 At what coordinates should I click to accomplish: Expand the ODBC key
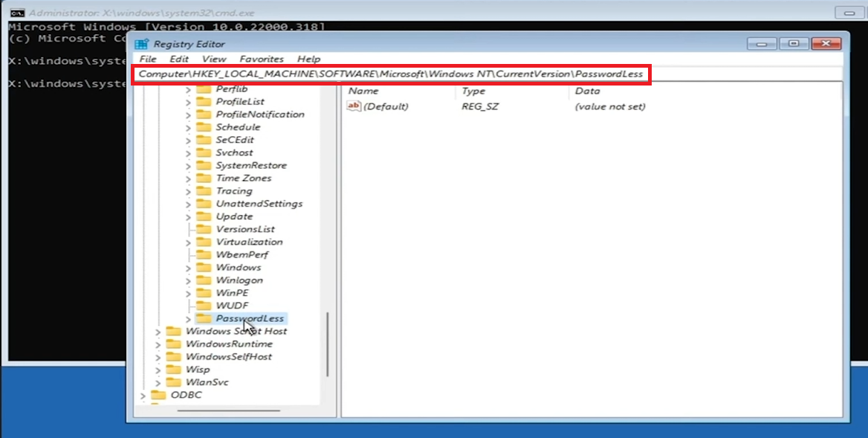[143, 396]
